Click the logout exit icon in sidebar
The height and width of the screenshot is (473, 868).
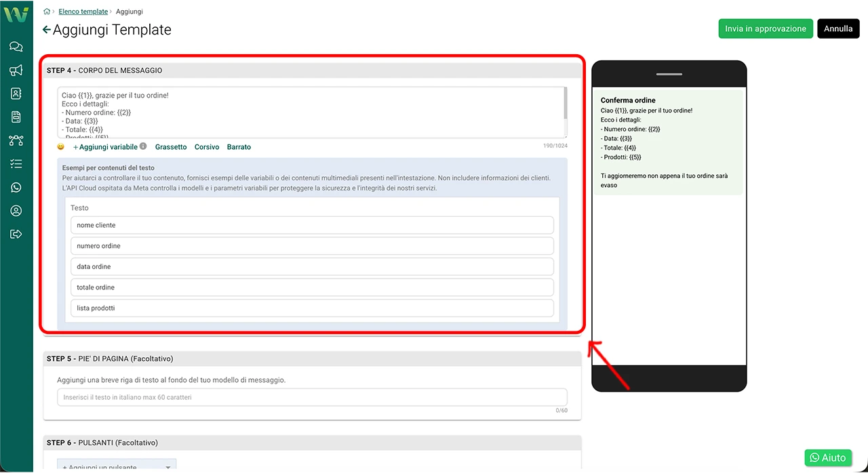click(16, 234)
